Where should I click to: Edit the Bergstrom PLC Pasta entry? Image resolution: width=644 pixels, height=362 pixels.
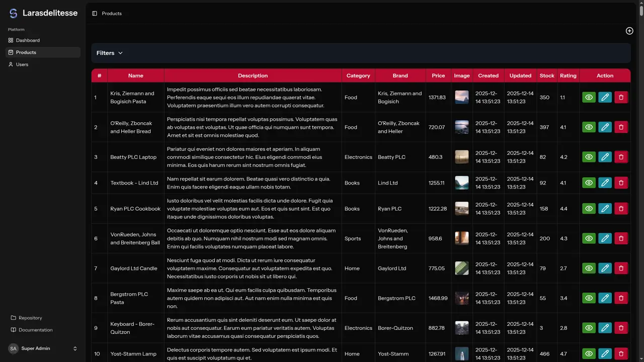[605, 298]
